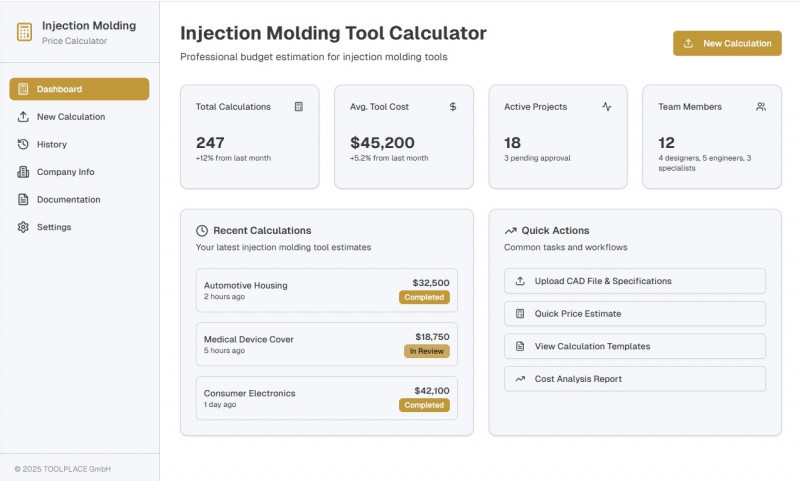Viewport: 800px width, 481px height.
Task: Start a Quick Price Estimate
Action: (x=634, y=314)
